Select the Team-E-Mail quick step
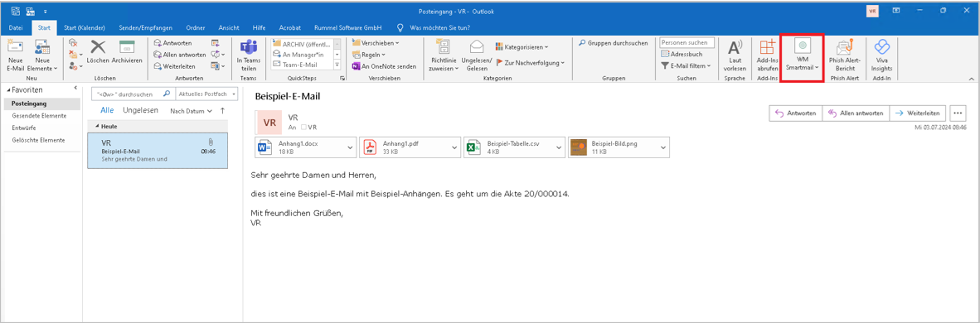 point(302,65)
